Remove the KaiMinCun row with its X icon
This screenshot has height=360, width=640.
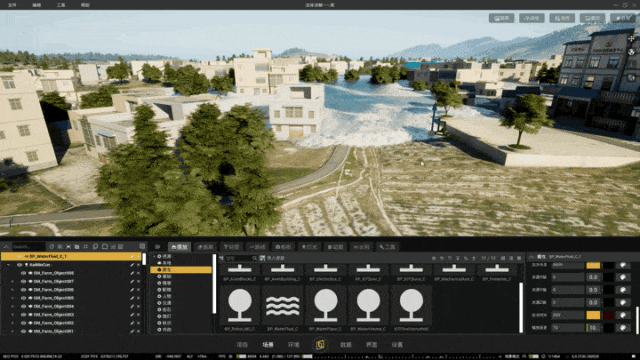pyautogui.click(x=138, y=264)
